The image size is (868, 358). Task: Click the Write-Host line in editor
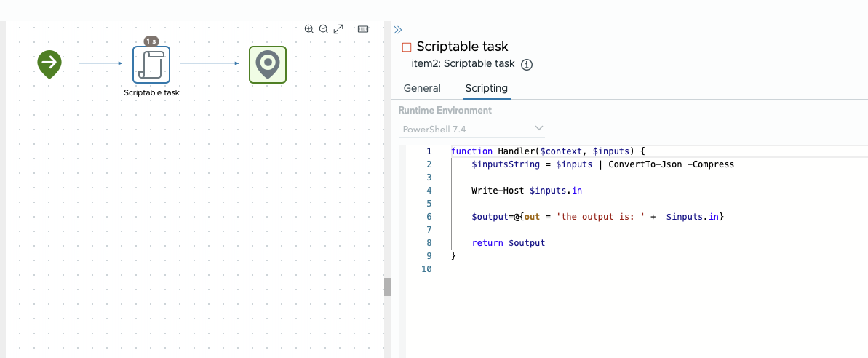(x=527, y=191)
